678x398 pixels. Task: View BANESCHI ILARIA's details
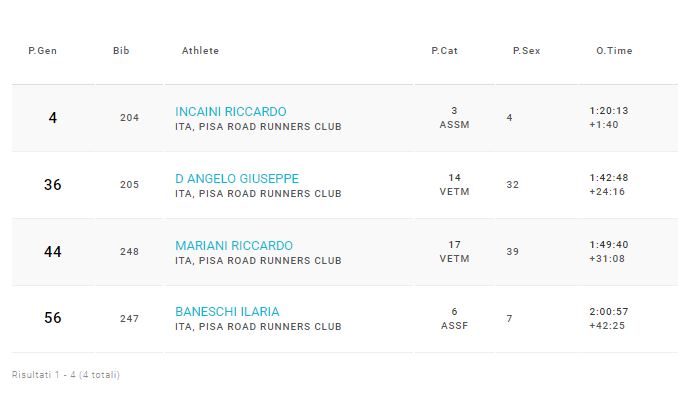227,312
